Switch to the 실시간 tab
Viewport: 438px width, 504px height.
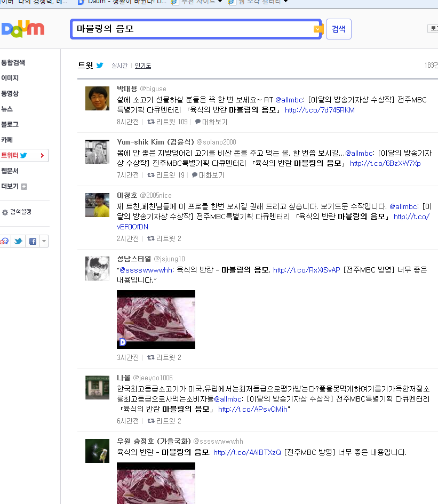coord(120,66)
